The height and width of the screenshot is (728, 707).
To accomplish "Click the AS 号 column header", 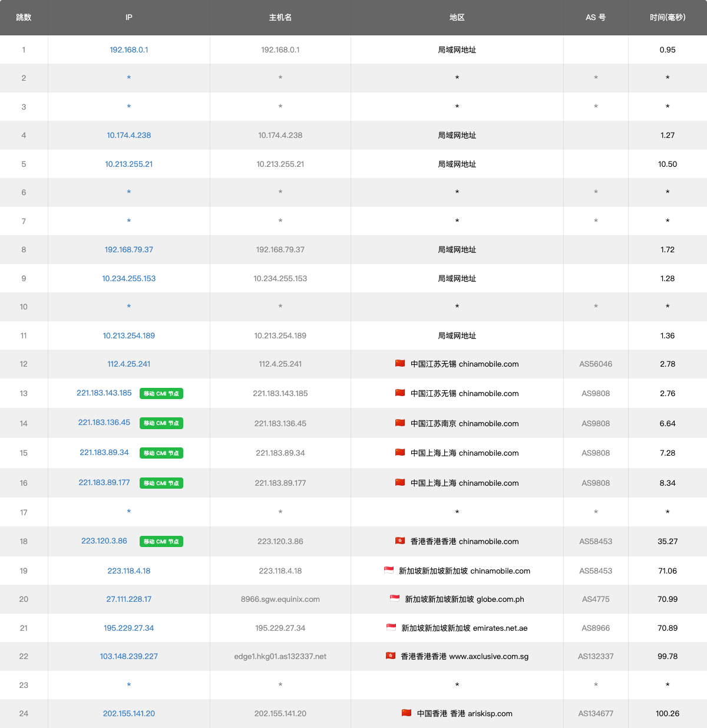I will [596, 17].
